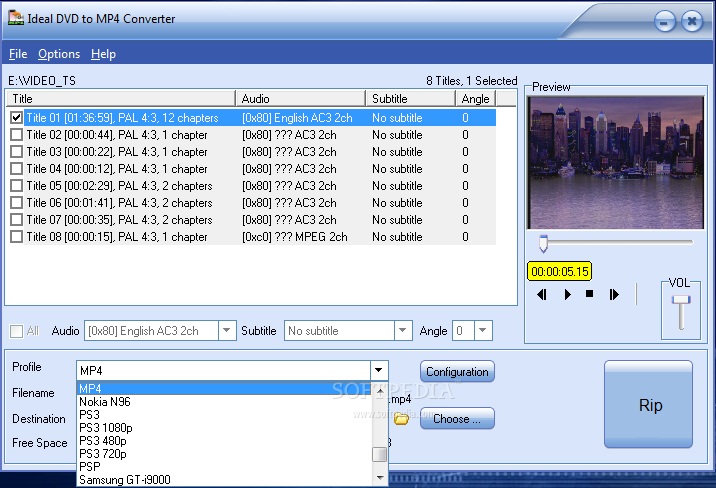Click the Subtitle column header
The height and width of the screenshot is (488, 716).
pos(411,99)
